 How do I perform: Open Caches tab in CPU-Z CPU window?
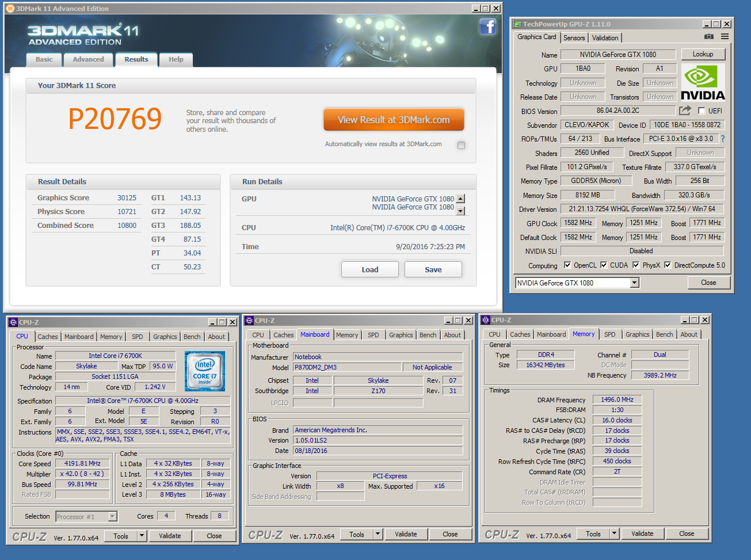(48, 337)
